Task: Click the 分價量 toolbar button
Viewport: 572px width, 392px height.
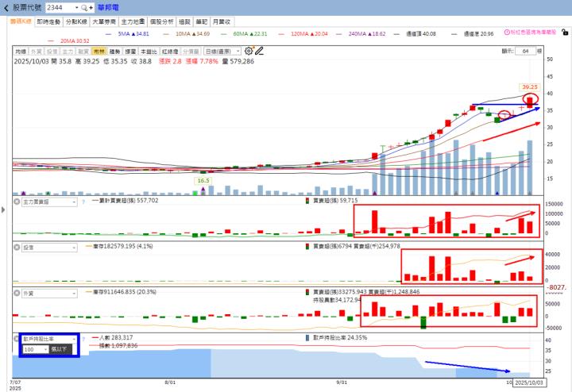Action: tap(191, 52)
